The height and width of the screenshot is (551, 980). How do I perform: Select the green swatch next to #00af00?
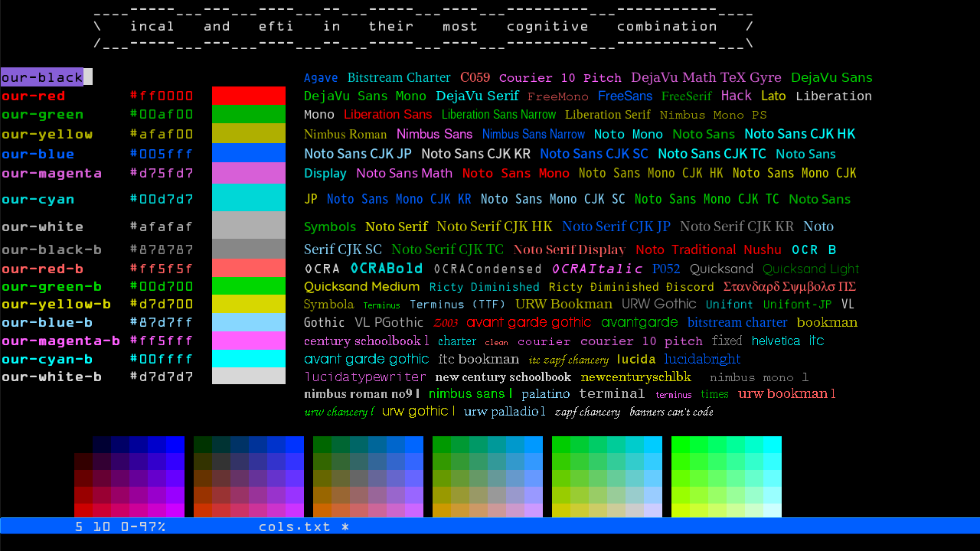click(x=249, y=114)
